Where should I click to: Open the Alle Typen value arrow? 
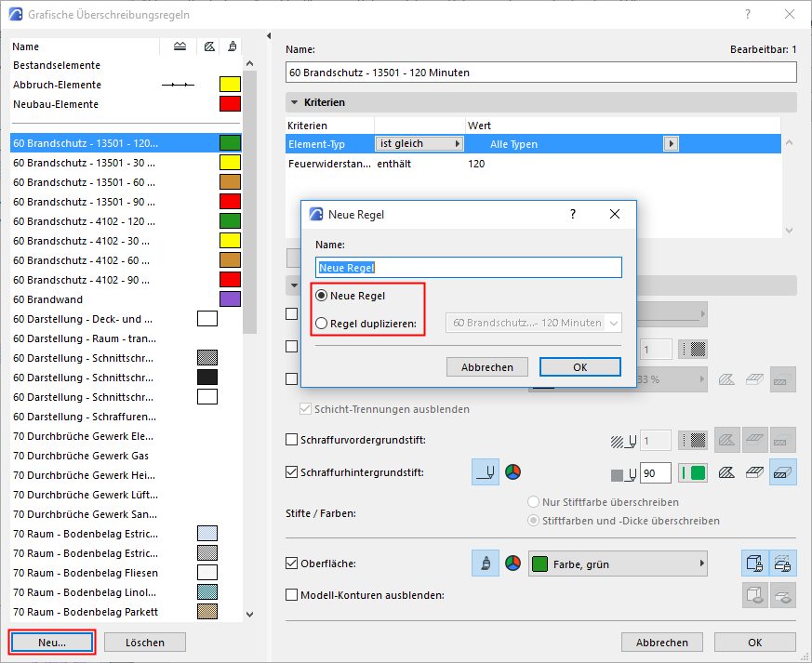(671, 143)
